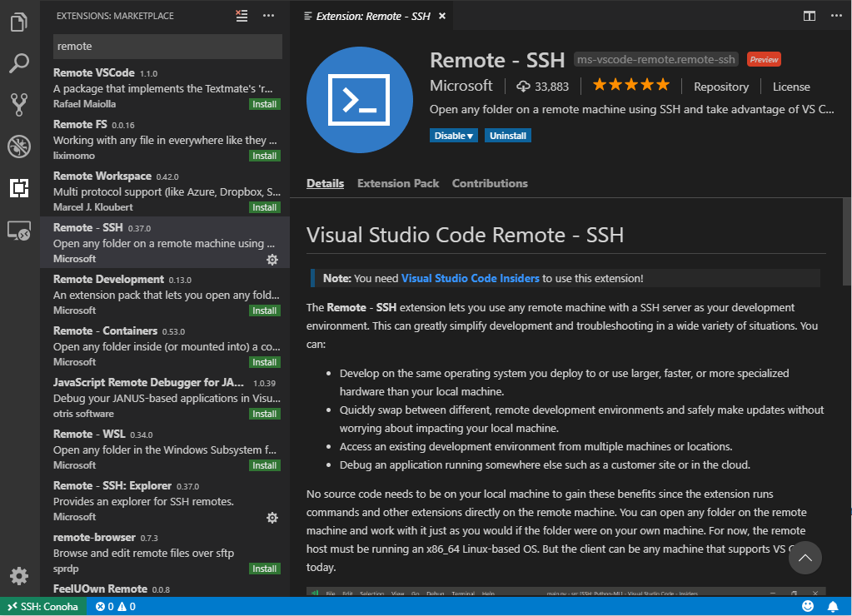Viewport: 852px width, 616px height.
Task: Open the Source Control view icon
Action: point(19,105)
